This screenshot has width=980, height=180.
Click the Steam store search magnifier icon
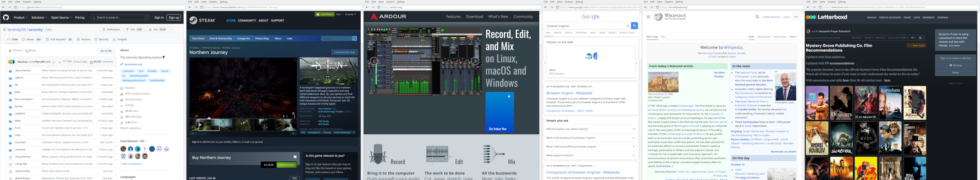[354, 38]
